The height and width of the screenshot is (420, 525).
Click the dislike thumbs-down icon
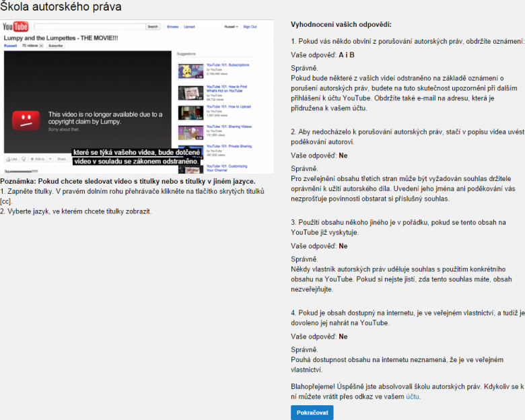(24, 159)
